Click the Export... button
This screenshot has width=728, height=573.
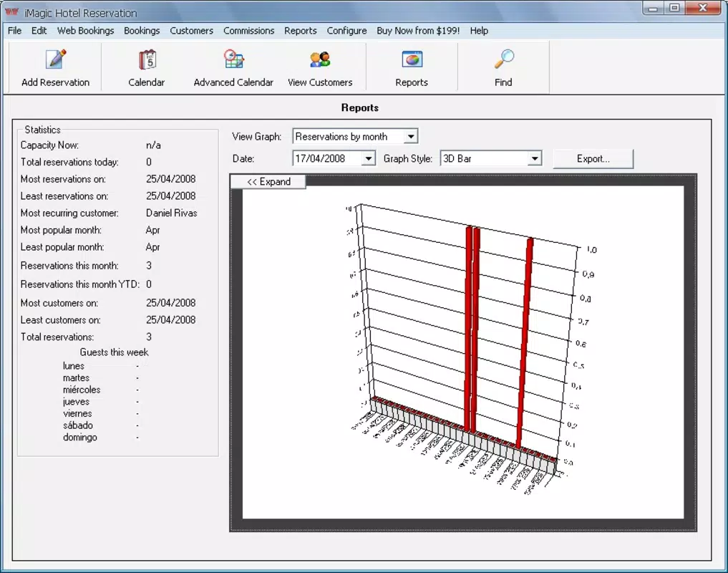click(x=593, y=158)
